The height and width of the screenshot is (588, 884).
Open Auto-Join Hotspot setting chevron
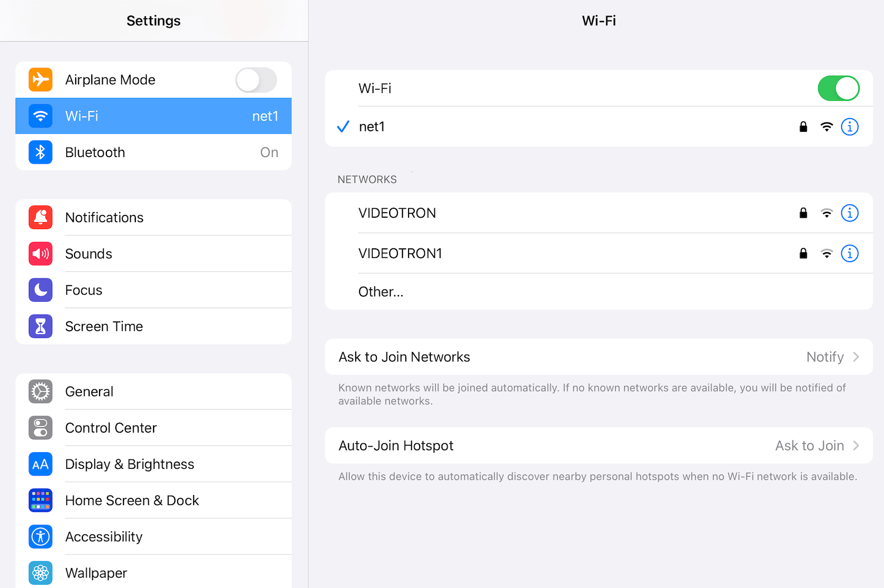coord(856,445)
